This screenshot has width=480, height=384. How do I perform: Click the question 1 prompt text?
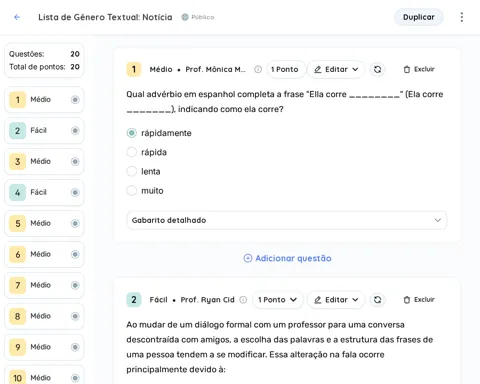[285, 102]
